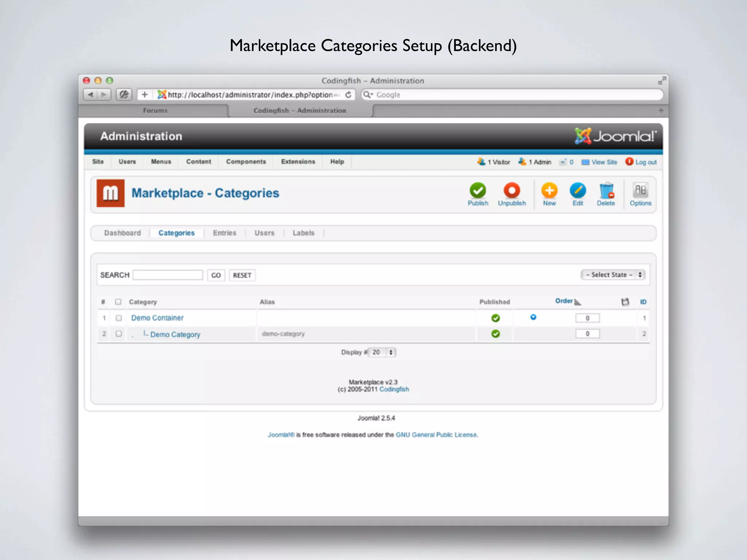747x560 pixels.
Task: Open the Content menu
Action: [x=198, y=162]
